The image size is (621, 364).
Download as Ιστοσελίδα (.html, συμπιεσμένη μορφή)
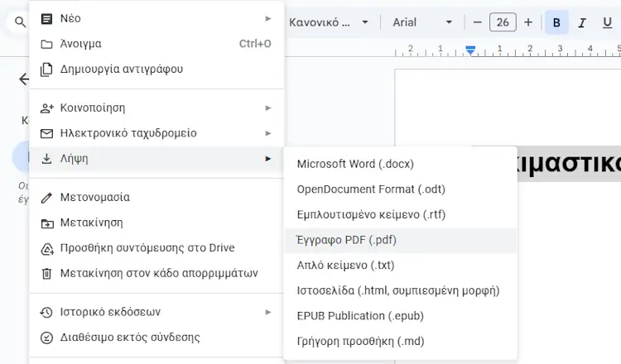[x=401, y=291]
